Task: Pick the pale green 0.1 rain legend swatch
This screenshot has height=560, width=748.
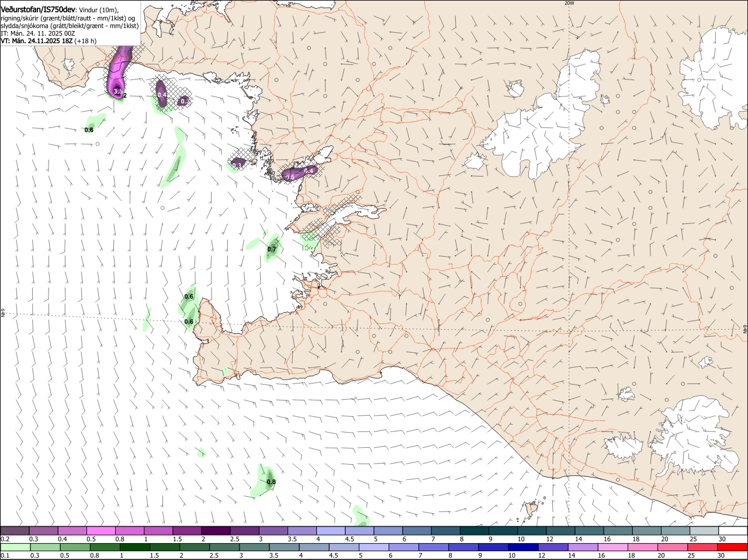Action: coord(15,547)
